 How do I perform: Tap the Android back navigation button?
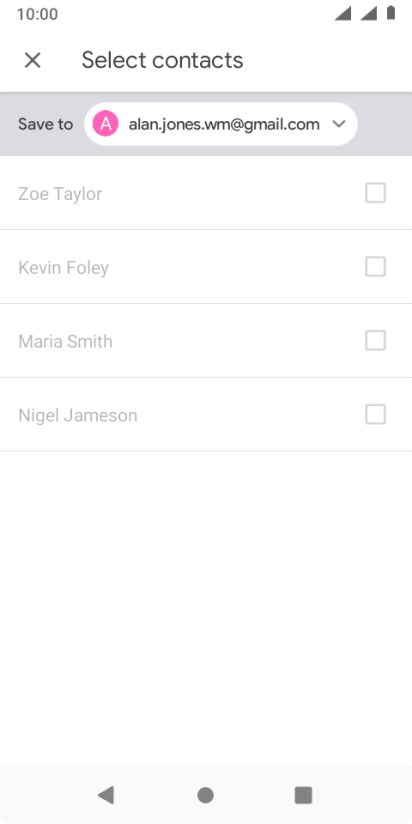pos(106,795)
